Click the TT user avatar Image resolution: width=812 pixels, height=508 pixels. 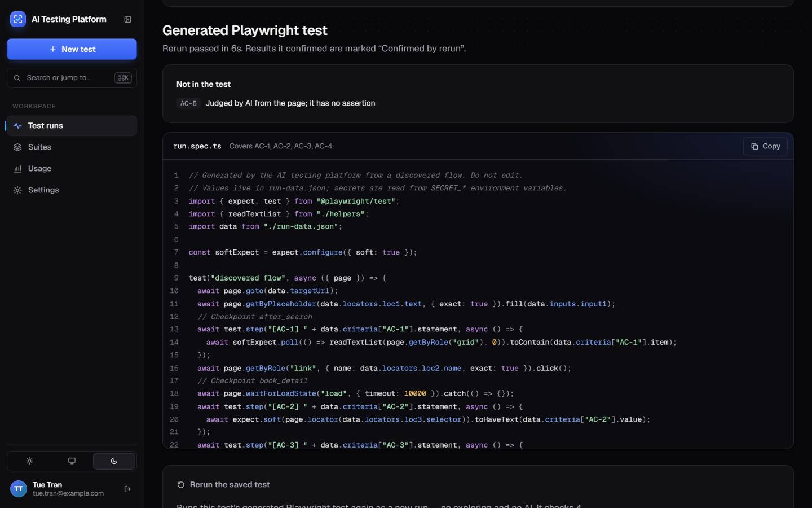point(19,489)
